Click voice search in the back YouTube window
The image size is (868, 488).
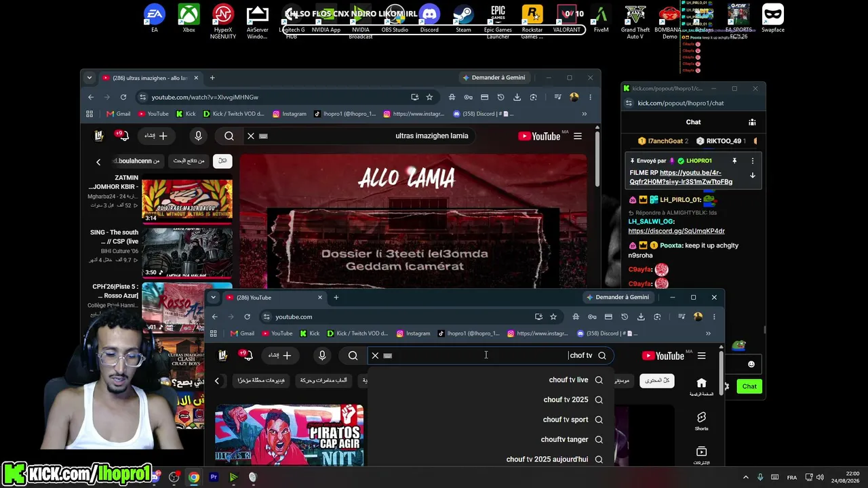pyautogui.click(x=198, y=136)
